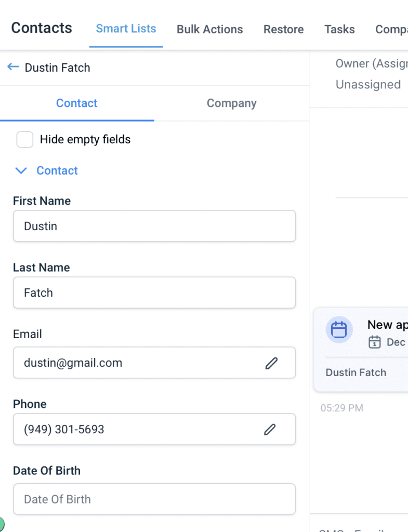The width and height of the screenshot is (408, 532).
Task: Open Bulk Actions
Action: [x=209, y=29]
